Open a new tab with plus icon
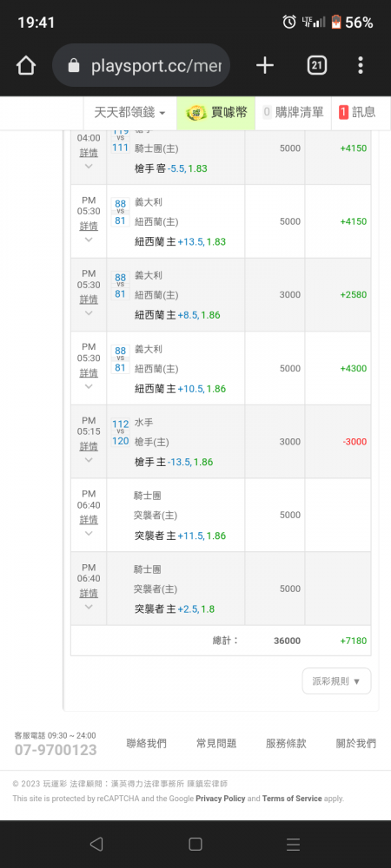Viewport: 391px width, 868px height. point(265,66)
